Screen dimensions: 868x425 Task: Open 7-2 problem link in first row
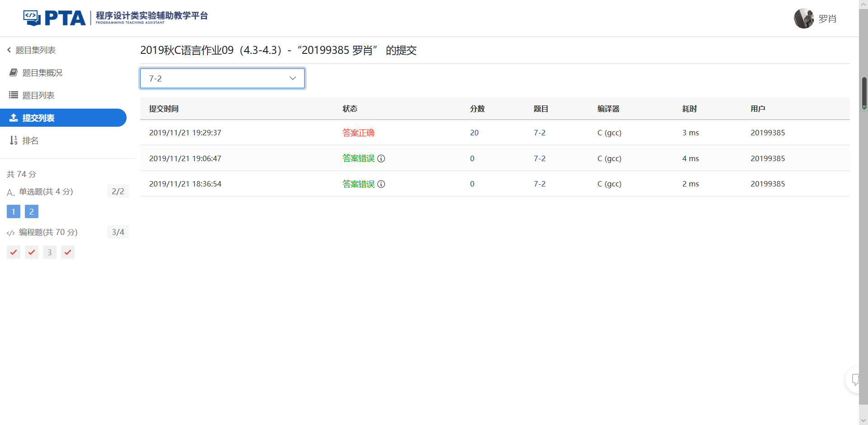[x=539, y=133]
